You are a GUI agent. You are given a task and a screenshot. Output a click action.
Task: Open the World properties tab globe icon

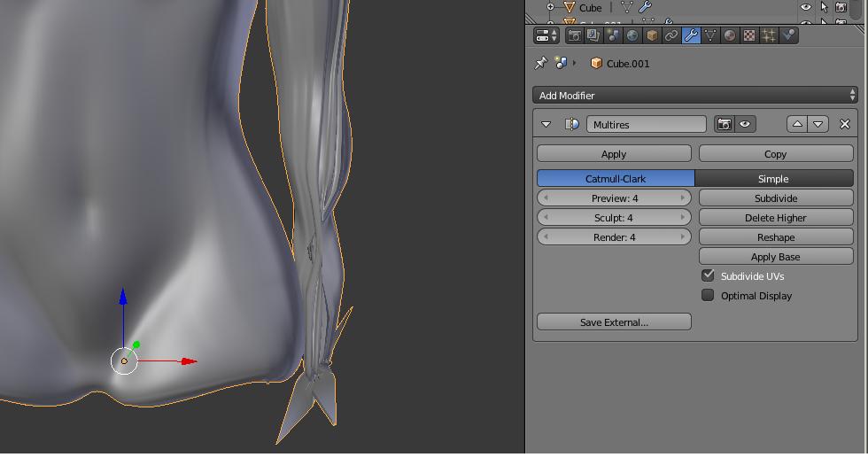pyautogui.click(x=632, y=36)
